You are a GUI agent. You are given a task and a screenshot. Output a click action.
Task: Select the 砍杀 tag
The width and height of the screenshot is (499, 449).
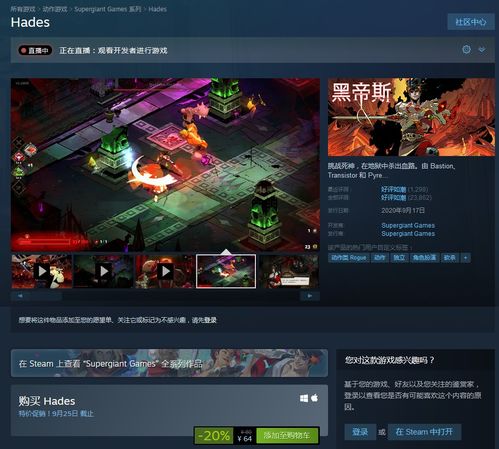tap(450, 258)
